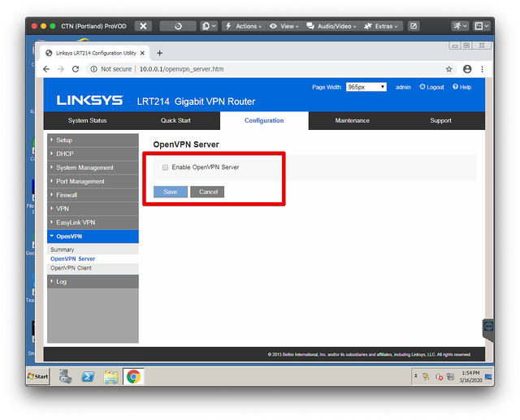Click the Save button

click(x=171, y=192)
